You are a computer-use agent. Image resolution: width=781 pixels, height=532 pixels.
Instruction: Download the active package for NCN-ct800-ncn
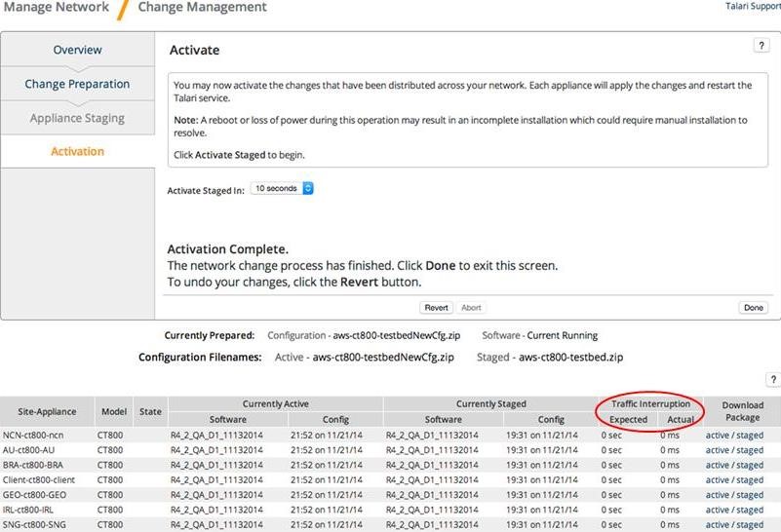coord(718,435)
